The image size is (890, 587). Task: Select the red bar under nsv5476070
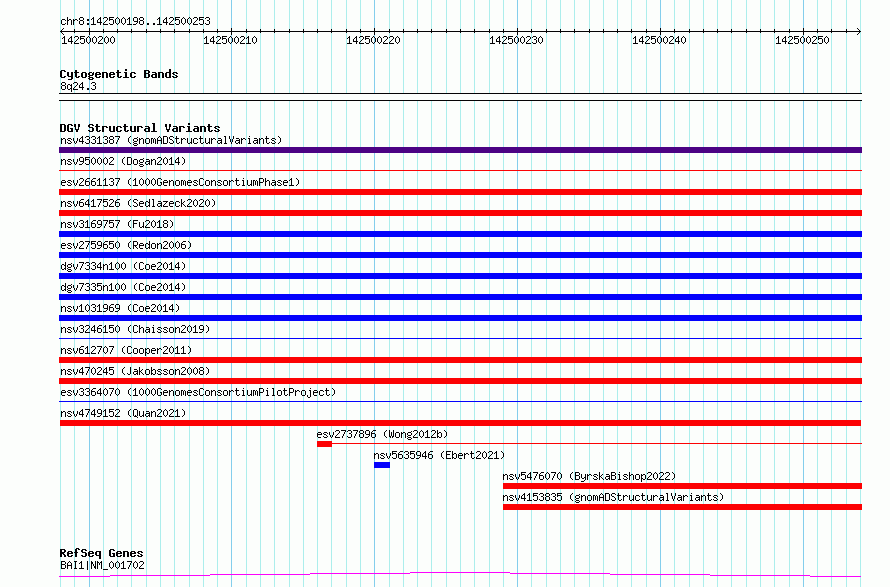[682, 487]
